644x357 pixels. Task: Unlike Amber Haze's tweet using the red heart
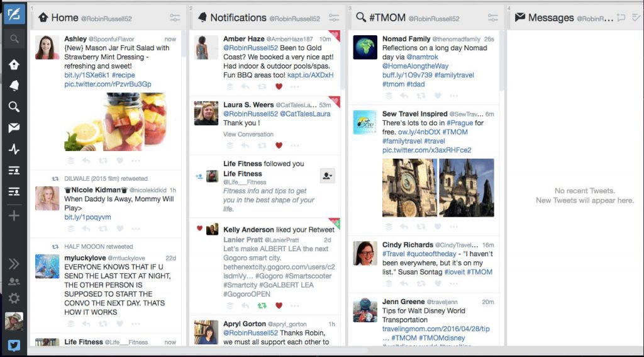279,87
